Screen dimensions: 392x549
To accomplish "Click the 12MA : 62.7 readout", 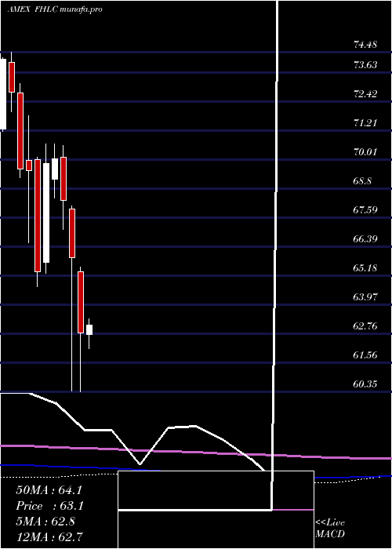I will pyautogui.click(x=49, y=537).
